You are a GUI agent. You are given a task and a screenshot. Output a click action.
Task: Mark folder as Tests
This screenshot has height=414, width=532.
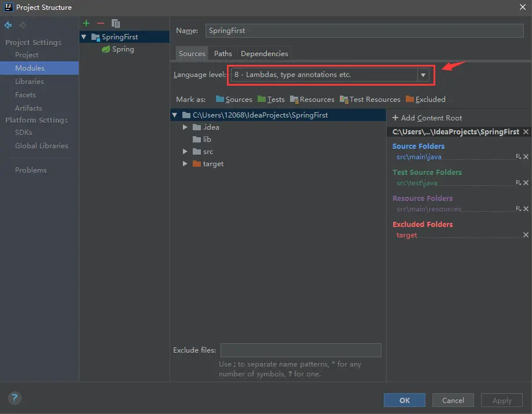coord(271,100)
